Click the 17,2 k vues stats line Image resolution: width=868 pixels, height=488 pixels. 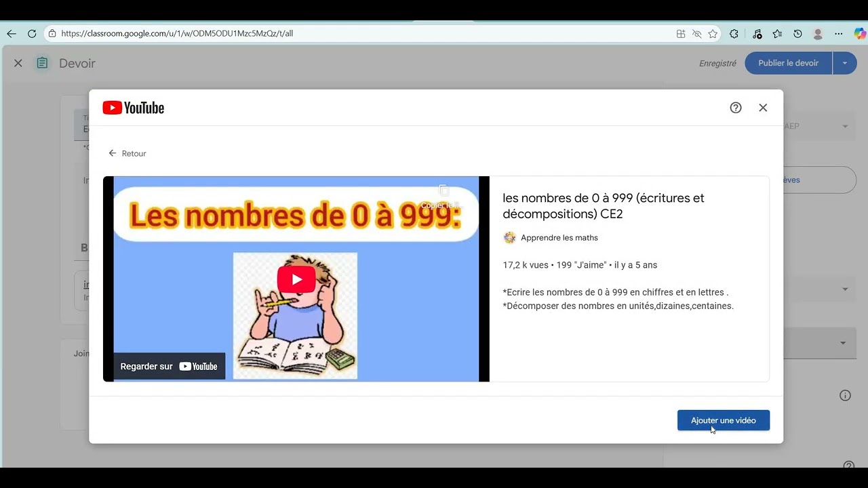pyautogui.click(x=580, y=265)
